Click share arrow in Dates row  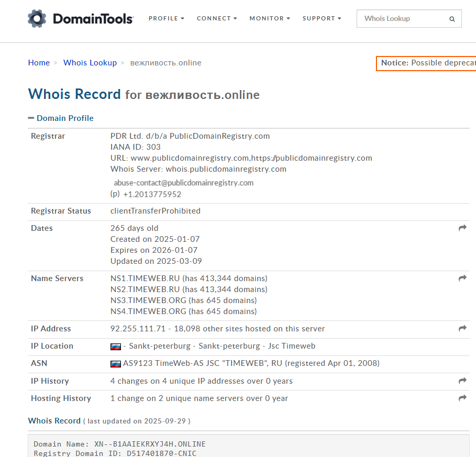(462, 228)
